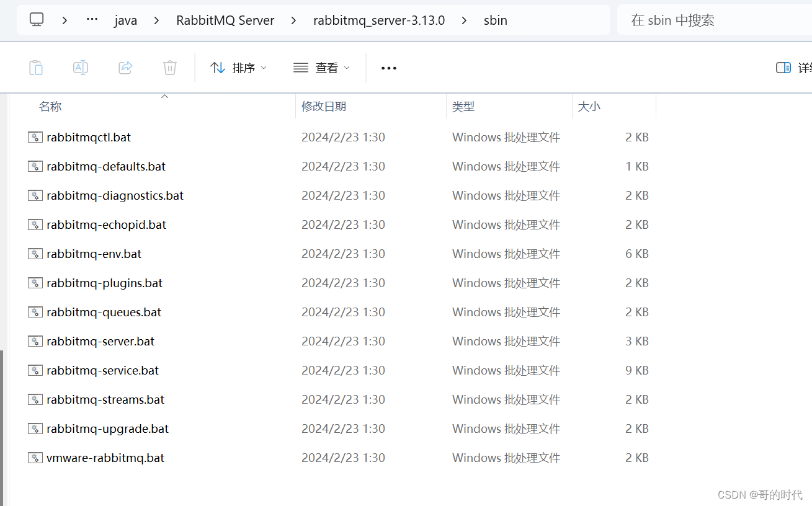Screen dimensions: 812x506
Task: Click the rabbitmqctl.bat file name
Action: [x=89, y=137]
